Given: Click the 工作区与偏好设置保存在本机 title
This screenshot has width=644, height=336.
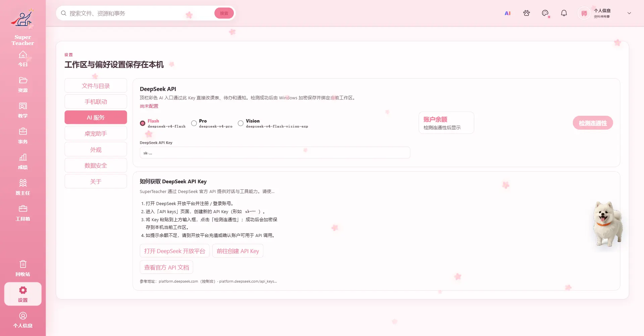Looking at the screenshot, I should (x=114, y=64).
